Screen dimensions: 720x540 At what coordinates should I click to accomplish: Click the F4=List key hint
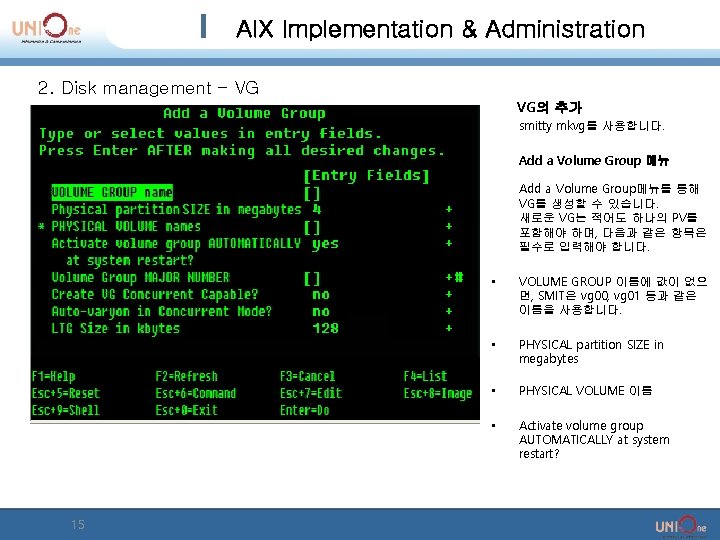[x=425, y=377]
